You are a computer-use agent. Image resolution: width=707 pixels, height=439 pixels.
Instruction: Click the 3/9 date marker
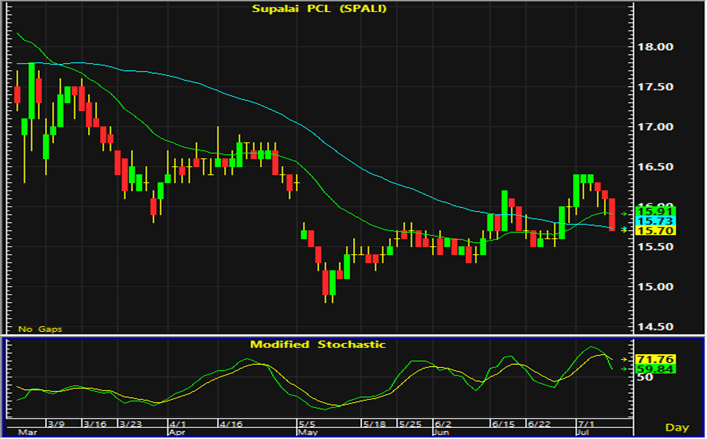click(x=56, y=424)
